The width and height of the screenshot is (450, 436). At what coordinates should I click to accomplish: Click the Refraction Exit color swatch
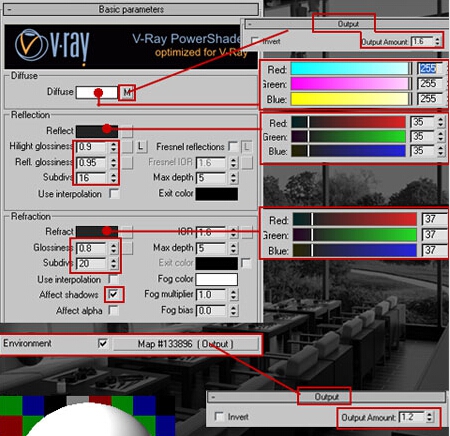(217, 263)
